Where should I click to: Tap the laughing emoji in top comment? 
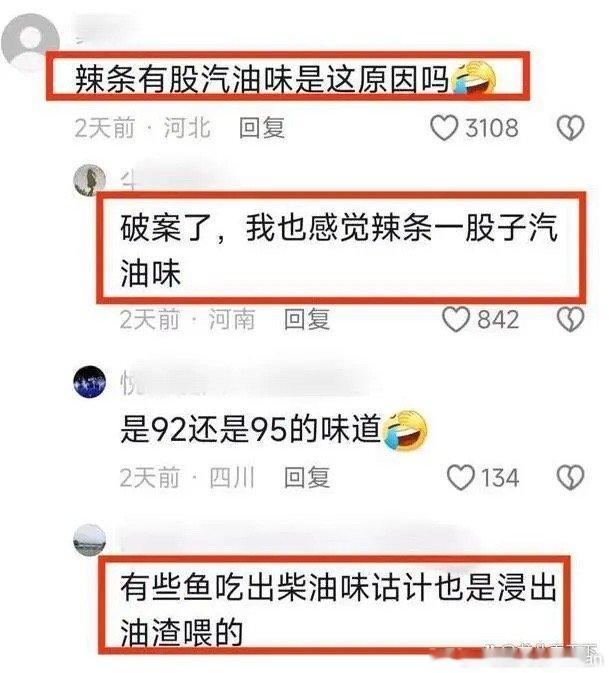[473, 81]
